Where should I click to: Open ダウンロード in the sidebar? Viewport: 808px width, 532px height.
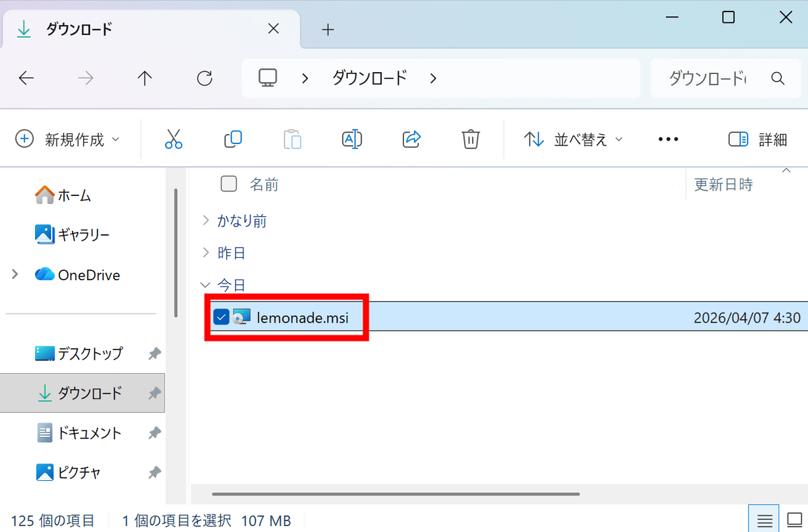click(79, 393)
